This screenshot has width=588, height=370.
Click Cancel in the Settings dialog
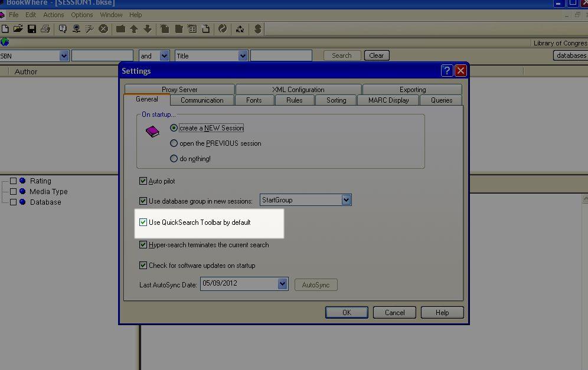pyautogui.click(x=394, y=313)
